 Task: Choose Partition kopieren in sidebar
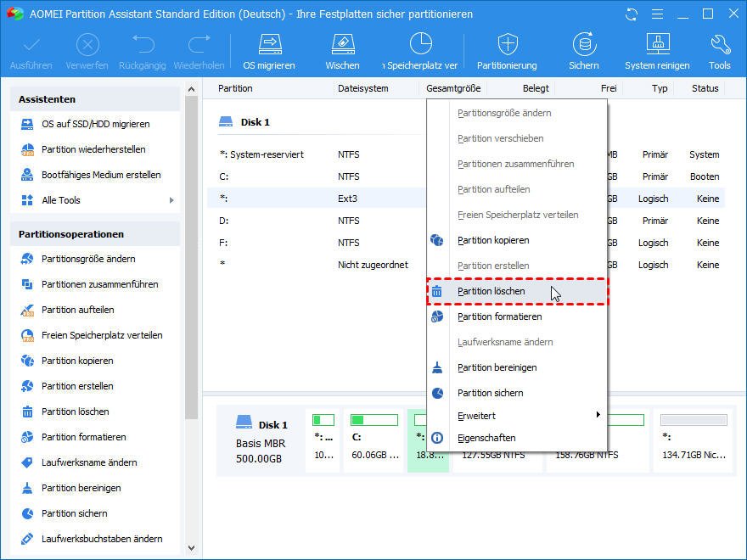tap(77, 361)
